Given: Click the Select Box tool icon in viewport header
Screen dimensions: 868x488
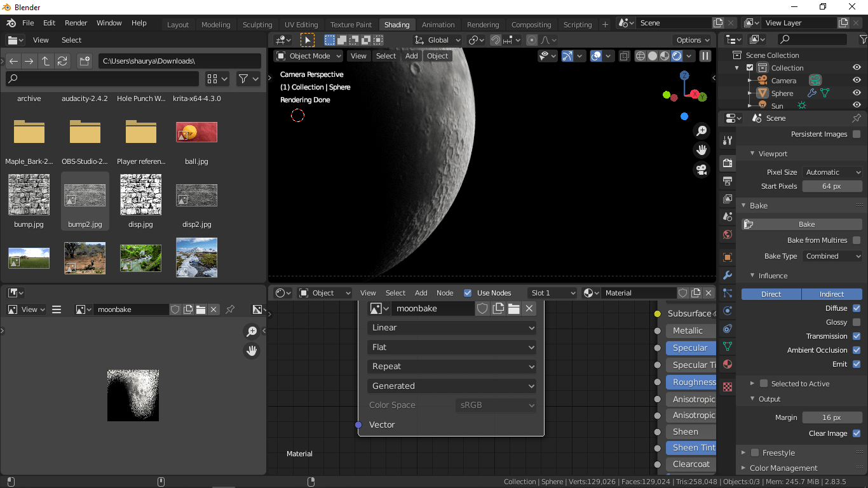Looking at the screenshot, I should [x=307, y=40].
